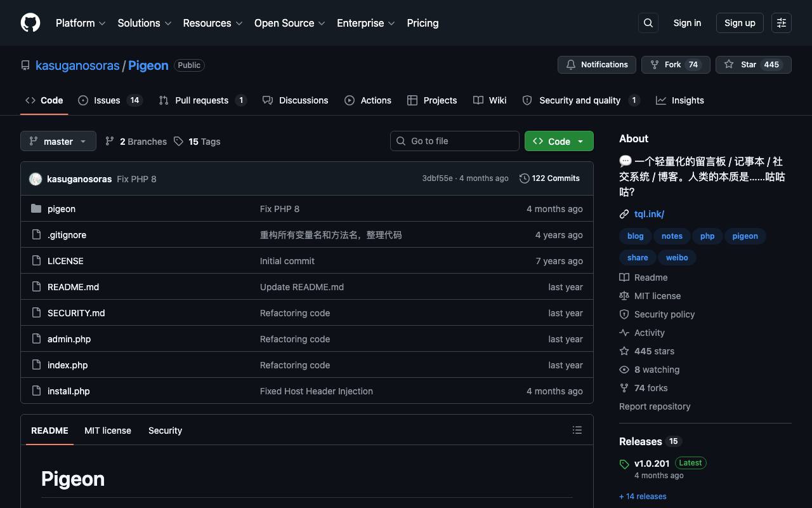The height and width of the screenshot is (508, 812).
Task: Click the pigeon folder icon
Action: (36, 209)
